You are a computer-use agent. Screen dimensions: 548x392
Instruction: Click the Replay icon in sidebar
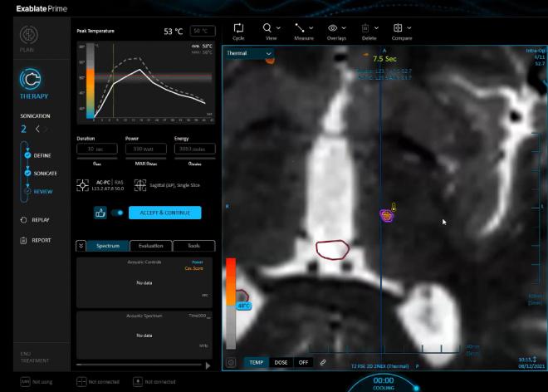24,220
